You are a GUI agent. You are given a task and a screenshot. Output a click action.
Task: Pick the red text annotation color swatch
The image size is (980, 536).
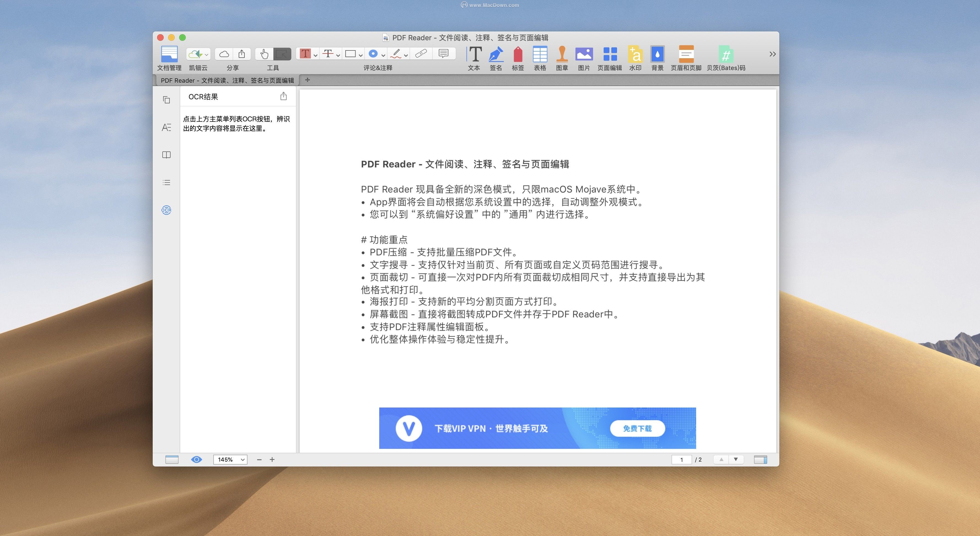tap(305, 53)
